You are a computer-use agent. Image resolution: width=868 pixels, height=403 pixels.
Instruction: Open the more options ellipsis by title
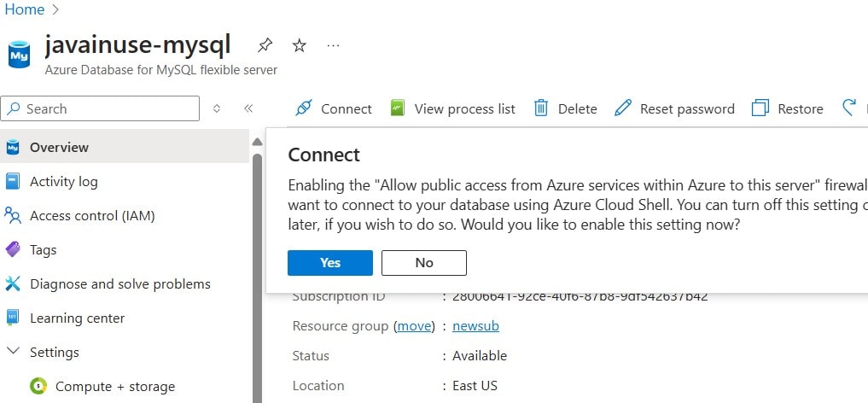pos(333,45)
